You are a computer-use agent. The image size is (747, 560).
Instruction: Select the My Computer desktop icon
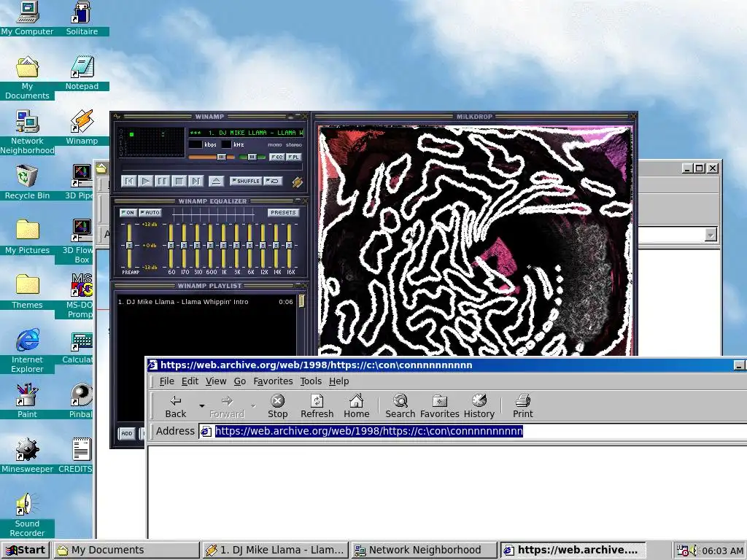tap(27, 18)
